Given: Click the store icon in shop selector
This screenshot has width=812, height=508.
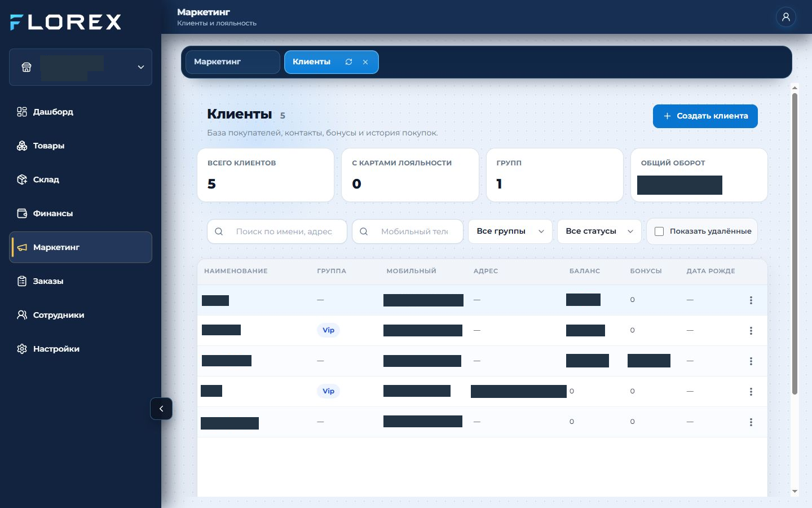Looking at the screenshot, I should (x=27, y=67).
